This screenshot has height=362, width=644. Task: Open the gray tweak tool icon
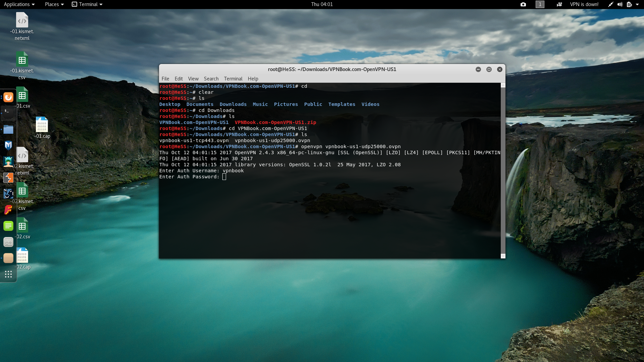pos(8,242)
